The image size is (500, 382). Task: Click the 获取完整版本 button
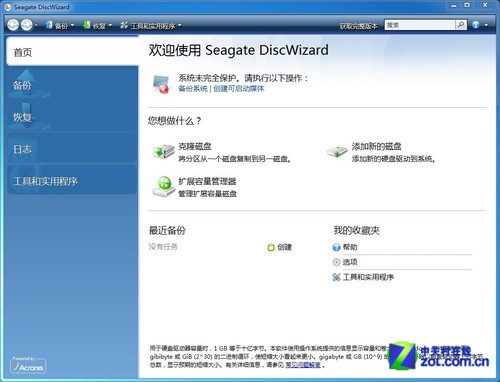click(359, 26)
